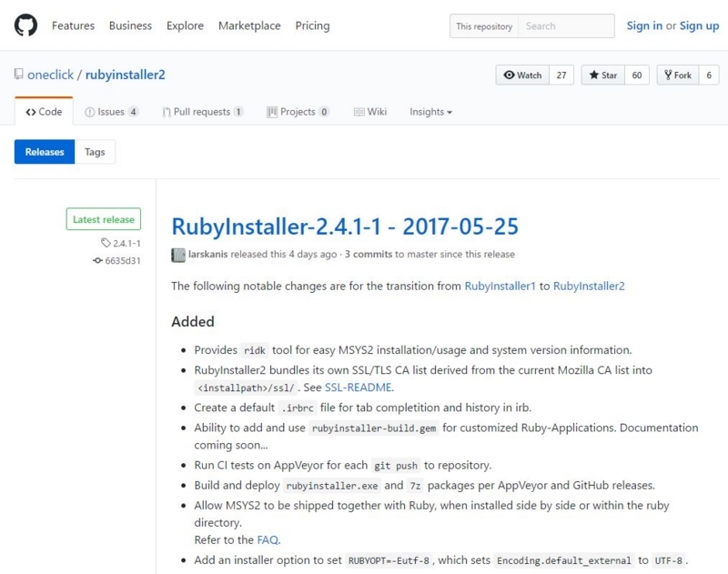Open the SSL-README link
Image resolution: width=728 pixels, height=574 pixels.
point(358,388)
